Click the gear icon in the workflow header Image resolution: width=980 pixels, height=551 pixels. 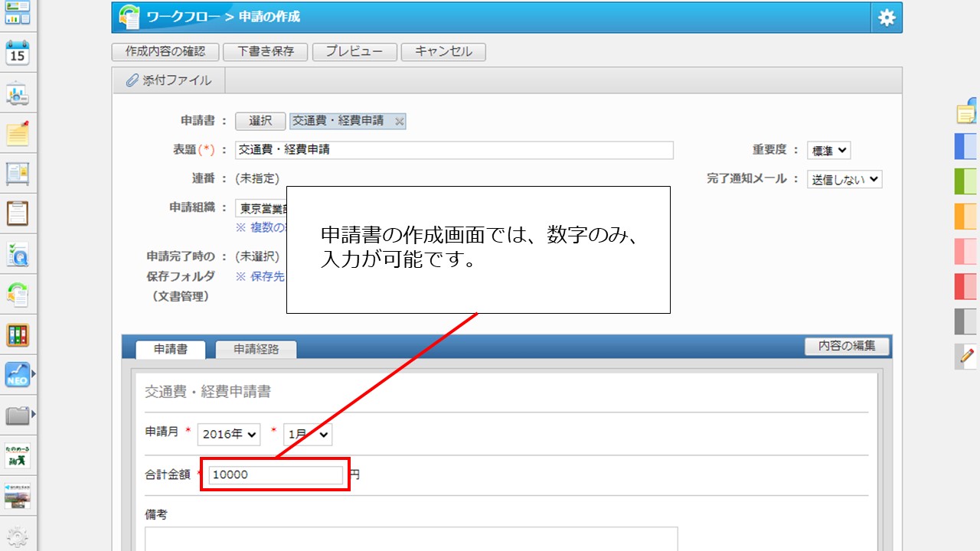[x=886, y=17]
